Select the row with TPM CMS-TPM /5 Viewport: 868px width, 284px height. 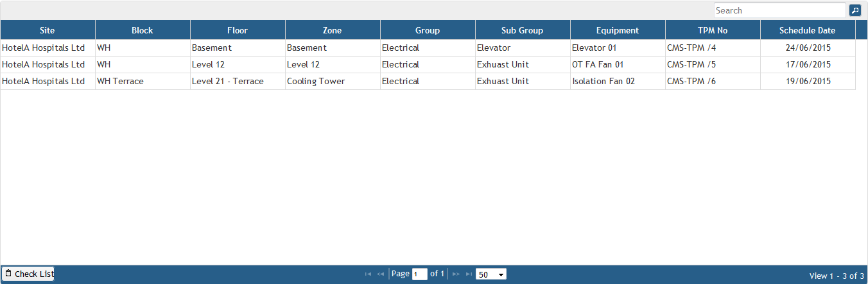coord(691,65)
